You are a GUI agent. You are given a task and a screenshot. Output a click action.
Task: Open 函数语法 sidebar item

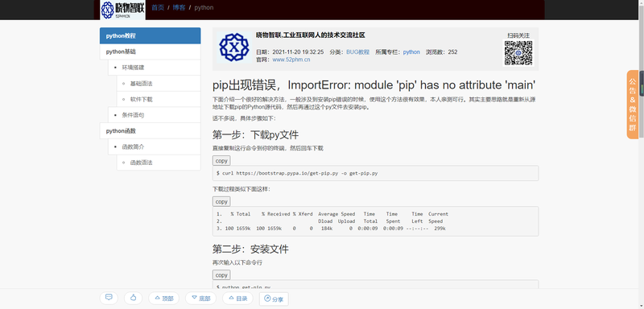pos(159,163)
